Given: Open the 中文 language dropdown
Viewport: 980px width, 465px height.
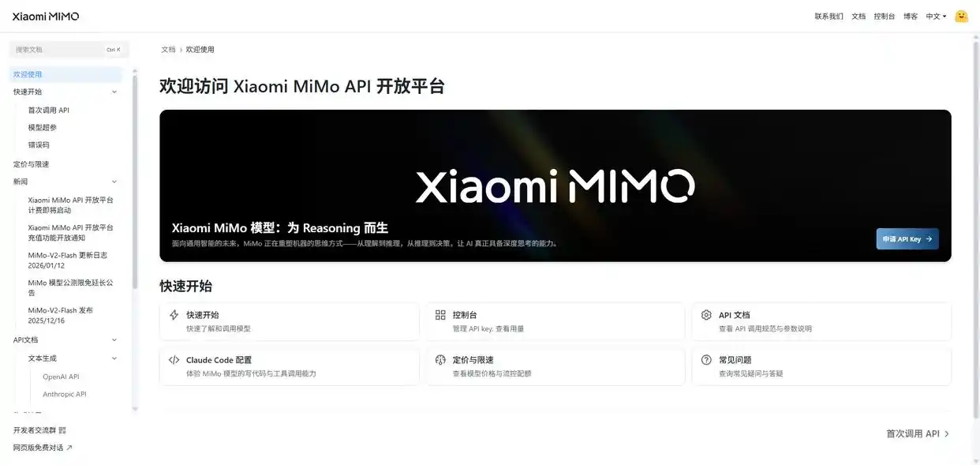Looking at the screenshot, I should pyautogui.click(x=936, y=16).
